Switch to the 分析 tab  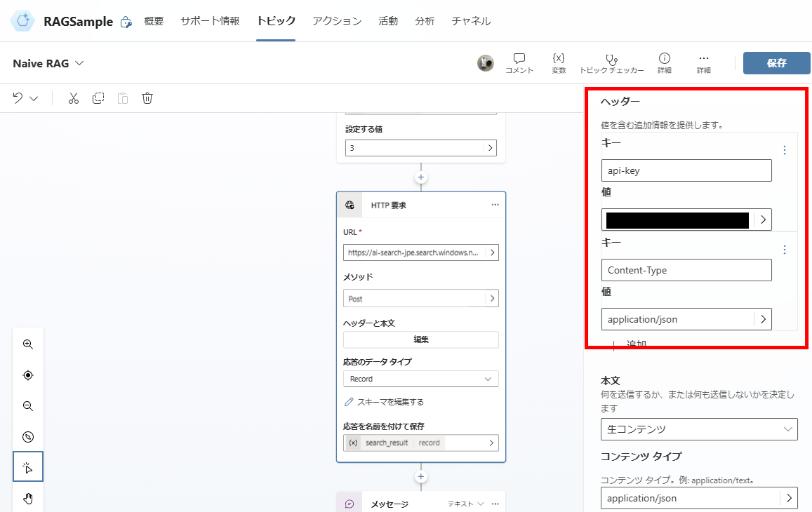click(x=425, y=21)
